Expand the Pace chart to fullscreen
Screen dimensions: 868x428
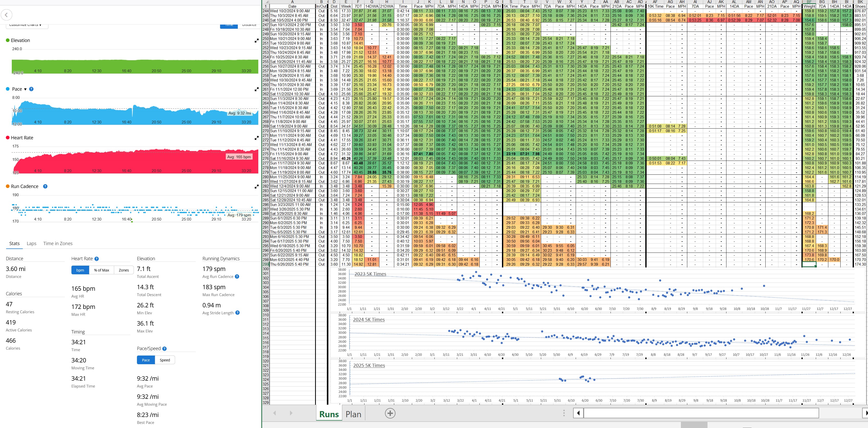pyautogui.click(x=256, y=89)
